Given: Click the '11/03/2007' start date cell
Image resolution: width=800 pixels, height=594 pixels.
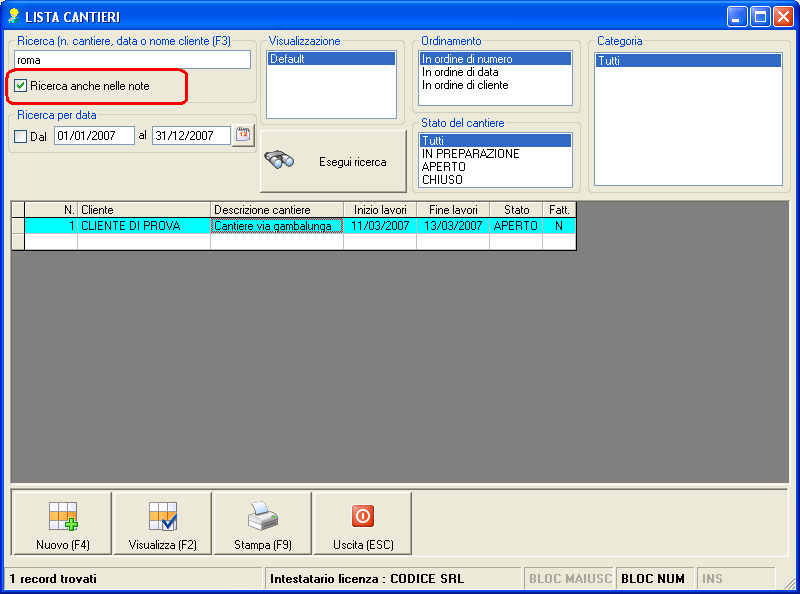Looking at the screenshot, I should click(380, 226).
